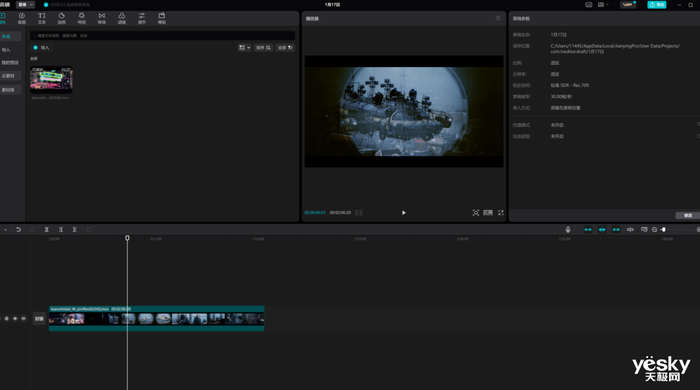Toggle main track magnet
The height and width of the screenshot is (390, 700).
[588, 230]
